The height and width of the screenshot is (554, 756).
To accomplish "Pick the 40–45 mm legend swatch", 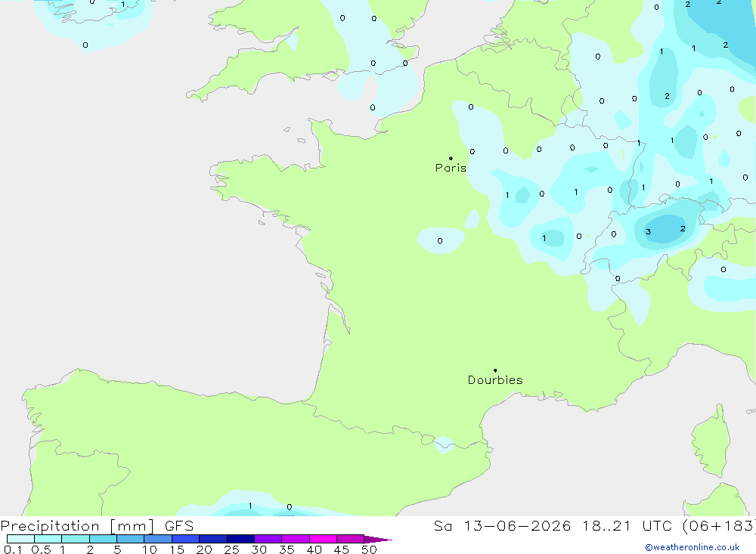I will (323, 539).
